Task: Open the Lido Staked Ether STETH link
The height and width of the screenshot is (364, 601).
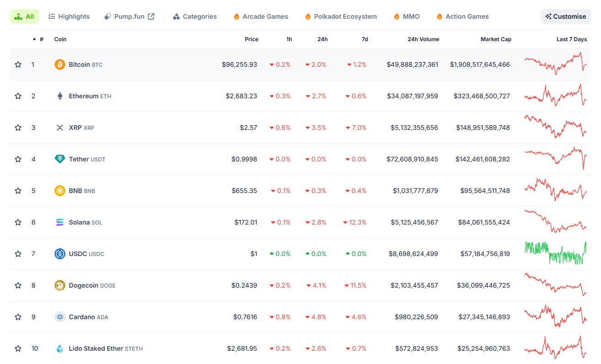Action: point(106,348)
